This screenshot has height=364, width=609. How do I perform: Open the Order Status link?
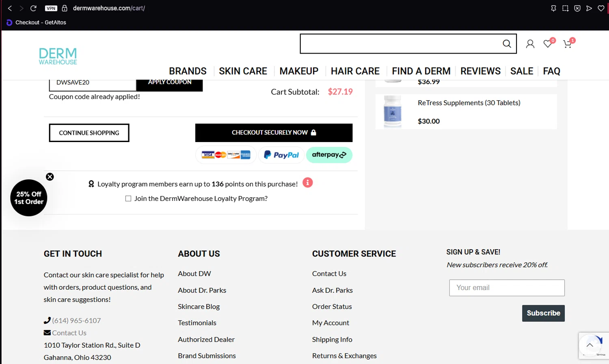click(332, 307)
